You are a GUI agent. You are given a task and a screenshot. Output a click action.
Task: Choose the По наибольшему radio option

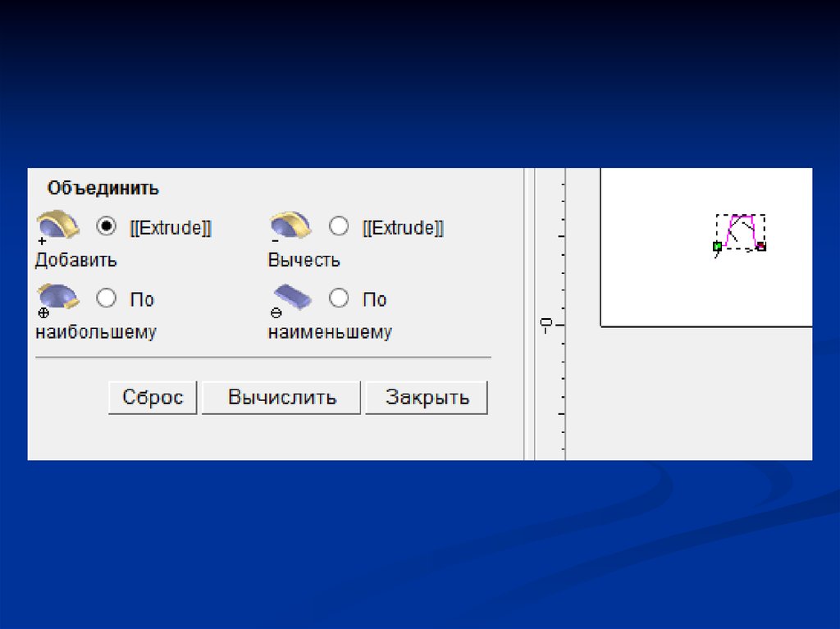(x=106, y=298)
